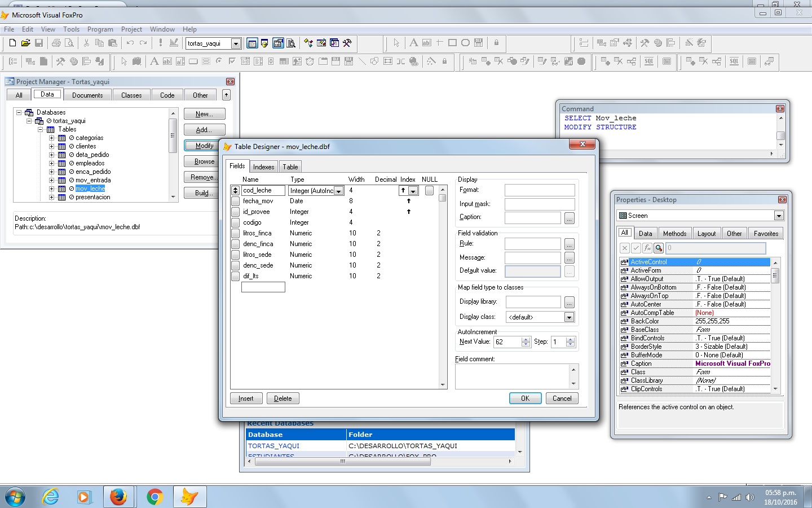Collapse the Databases tree node
The height and width of the screenshot is (508, 812).
pos(19,112)
